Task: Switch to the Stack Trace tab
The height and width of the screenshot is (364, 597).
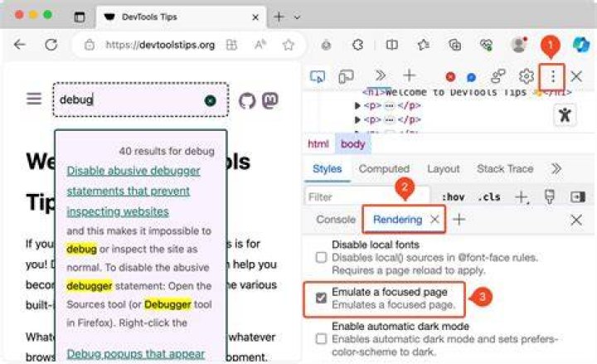Action: [505, 168]
